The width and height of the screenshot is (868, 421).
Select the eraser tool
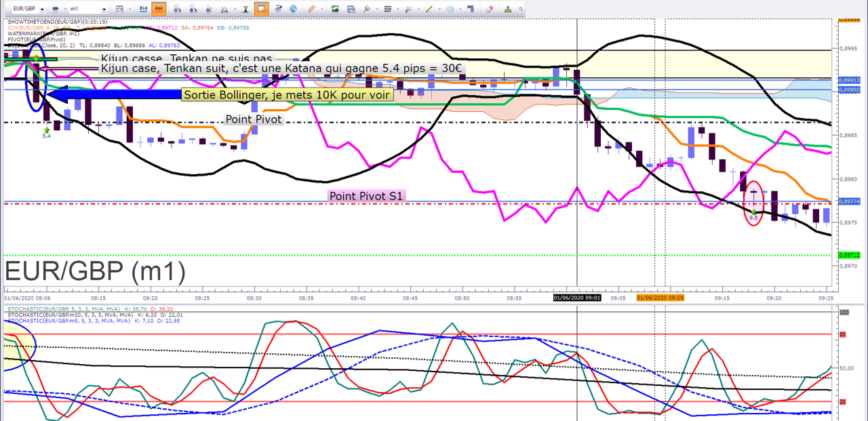(490, 9)
